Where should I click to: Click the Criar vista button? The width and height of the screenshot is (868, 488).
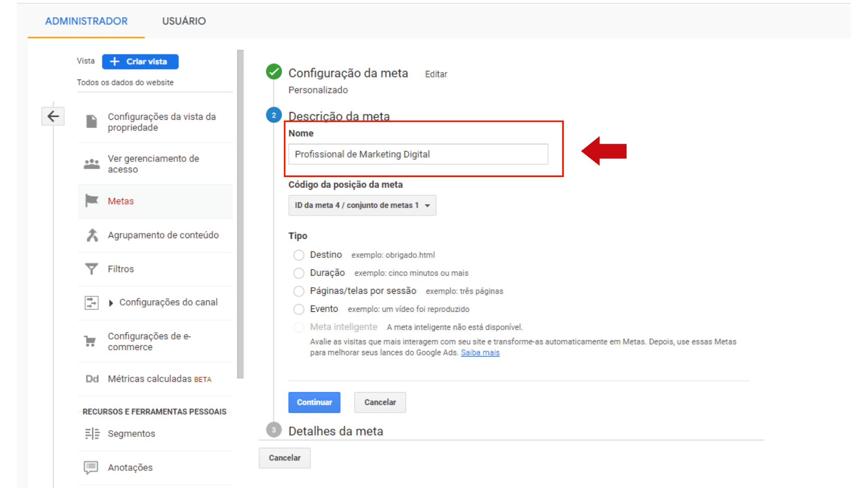(140, 61)
